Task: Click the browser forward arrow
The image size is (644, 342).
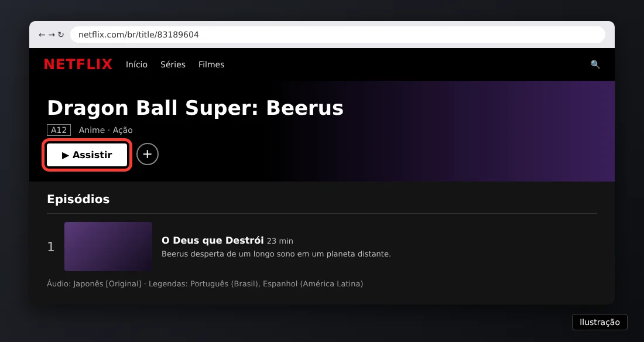Action: tap(52, 35)
